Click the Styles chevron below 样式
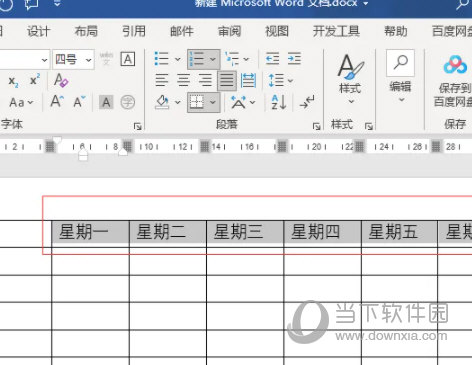 point(351,101)
